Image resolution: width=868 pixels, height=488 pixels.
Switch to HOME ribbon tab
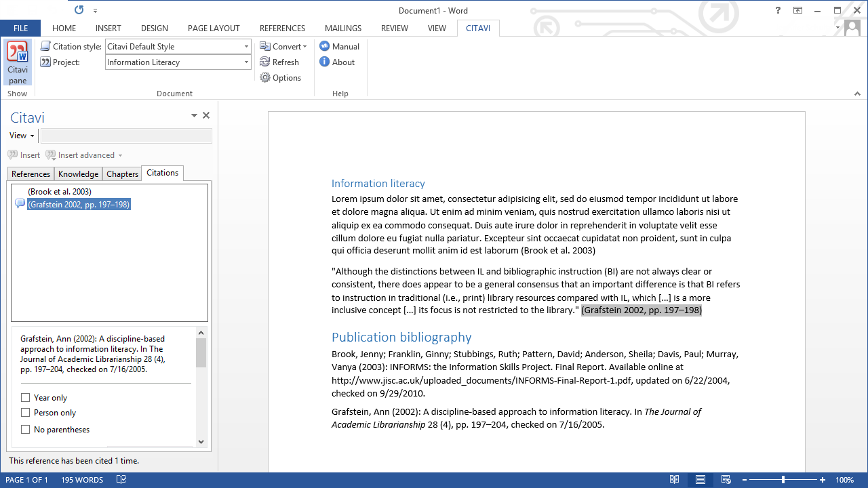(x=64, y=28)
